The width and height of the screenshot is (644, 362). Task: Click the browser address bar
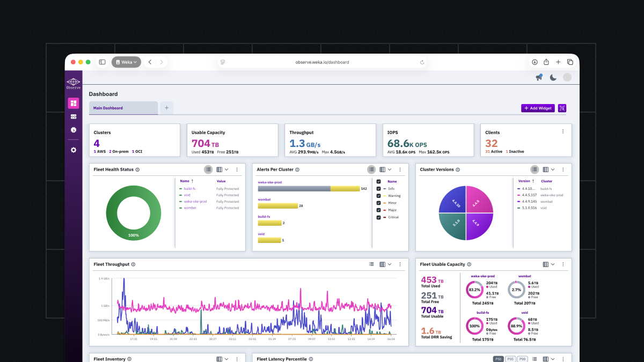point(322,62)
